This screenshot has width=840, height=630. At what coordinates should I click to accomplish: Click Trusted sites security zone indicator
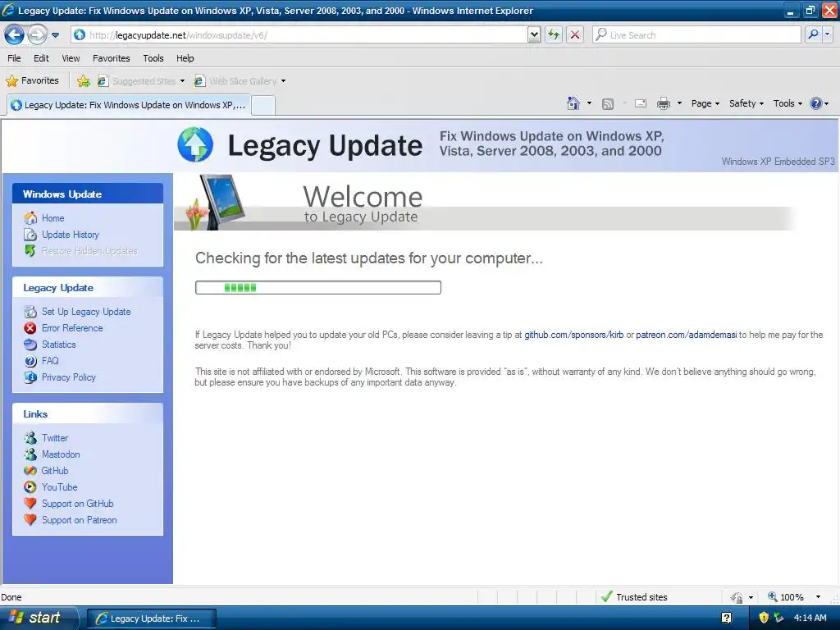(x=636, y=597)
